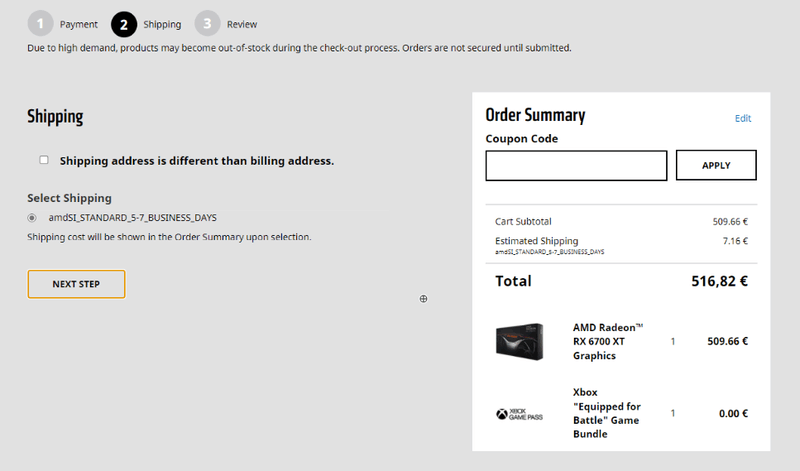This screenshot has width=800, height=471.
Task: Select the Shipping step label
Action: pyautogui.click(x=162, y=24)
